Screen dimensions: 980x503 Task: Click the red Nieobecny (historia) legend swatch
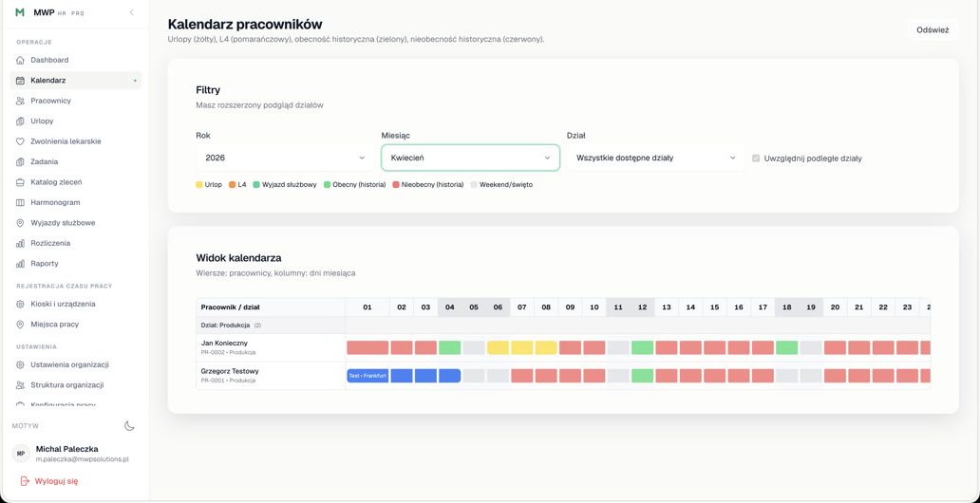pyautogui.click(x=396, y=185)
